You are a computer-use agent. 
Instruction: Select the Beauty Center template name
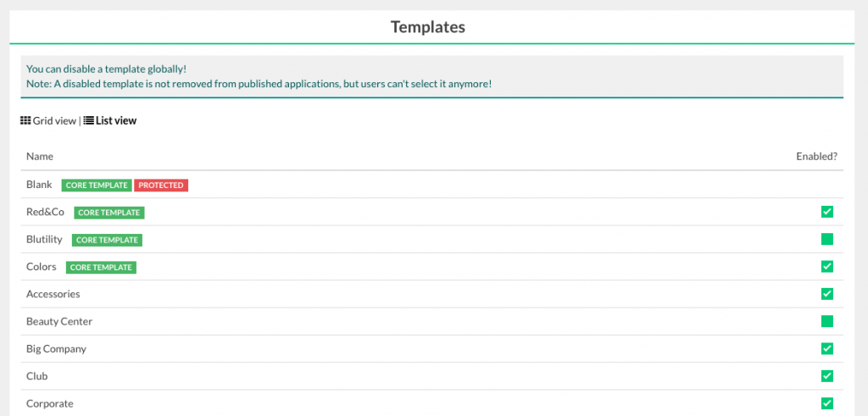(x=59, y=322)
